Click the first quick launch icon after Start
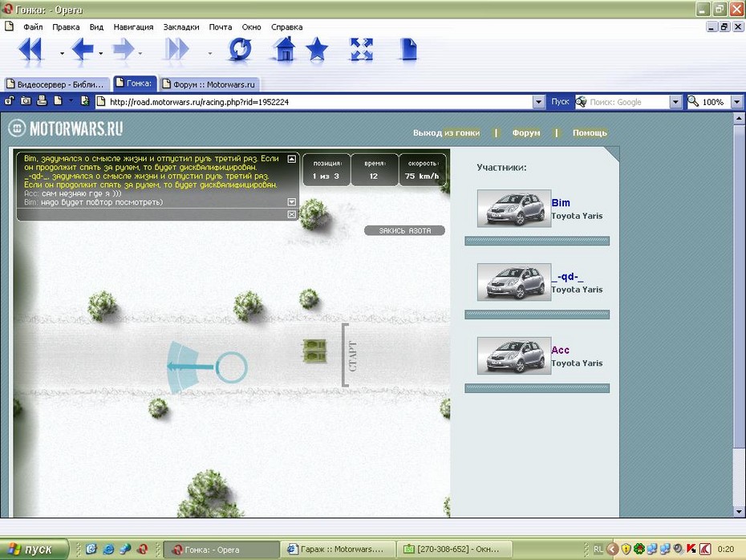 click(91, 549)
